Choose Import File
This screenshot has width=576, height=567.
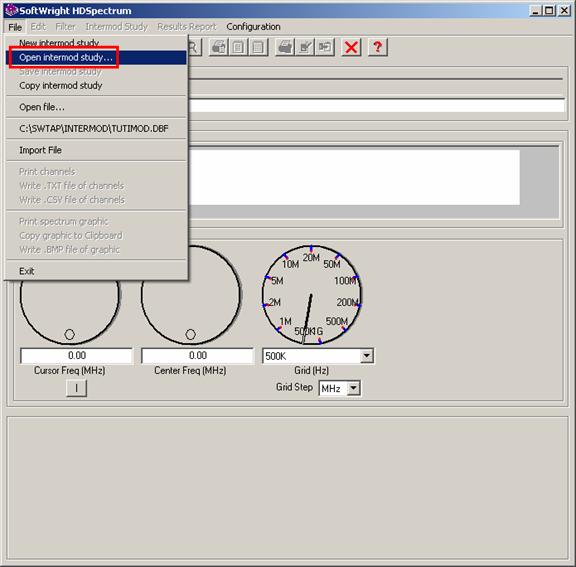96,150
